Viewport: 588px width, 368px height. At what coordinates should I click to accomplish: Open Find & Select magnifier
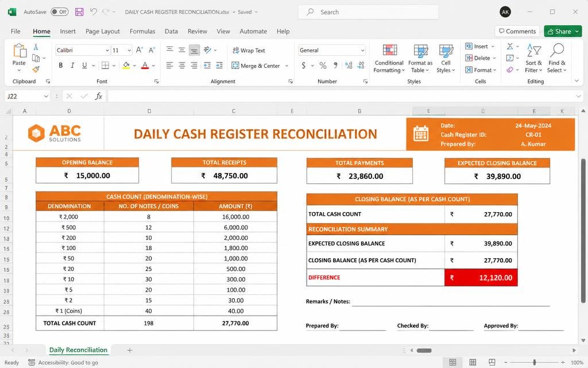point(557,51)
